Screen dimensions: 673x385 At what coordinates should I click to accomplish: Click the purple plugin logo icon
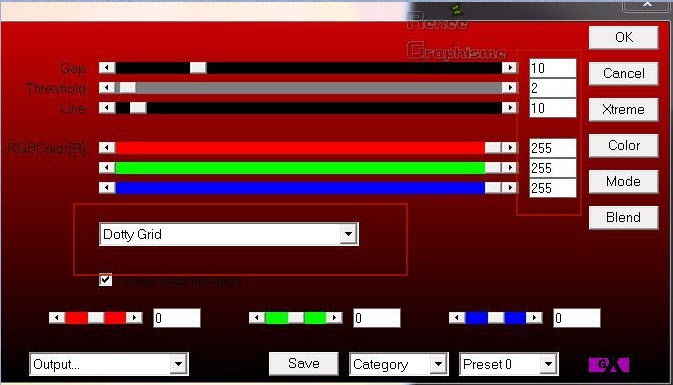point(609,364)
